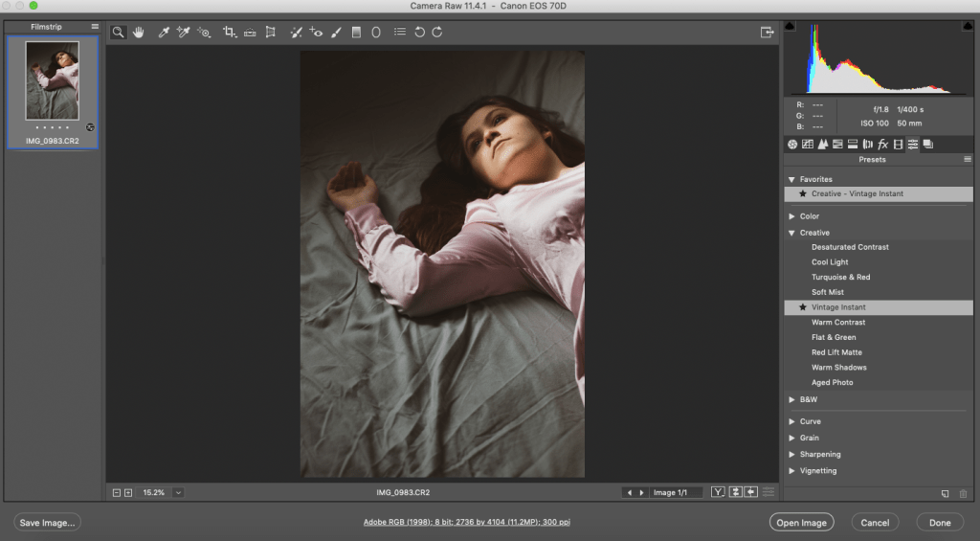Expand the Color preset group
Image resolution: width=980 pixels, height=541 pixels.
791,216
